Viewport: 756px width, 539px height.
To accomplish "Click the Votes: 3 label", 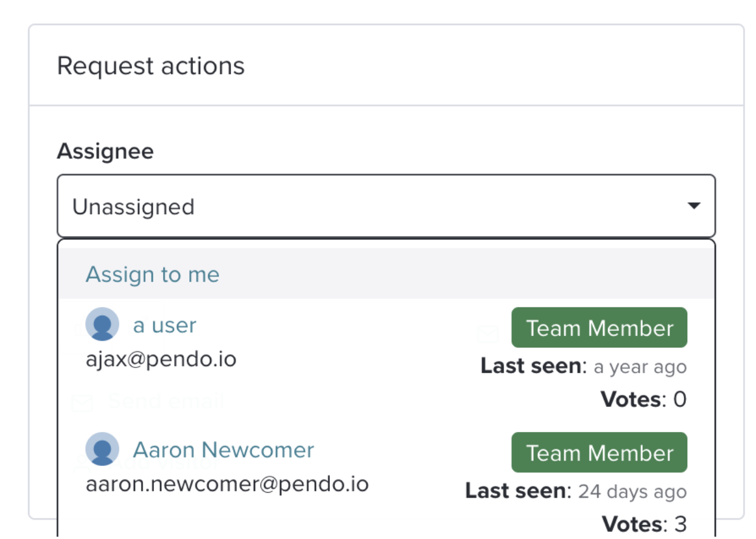I will click(644, 524).
